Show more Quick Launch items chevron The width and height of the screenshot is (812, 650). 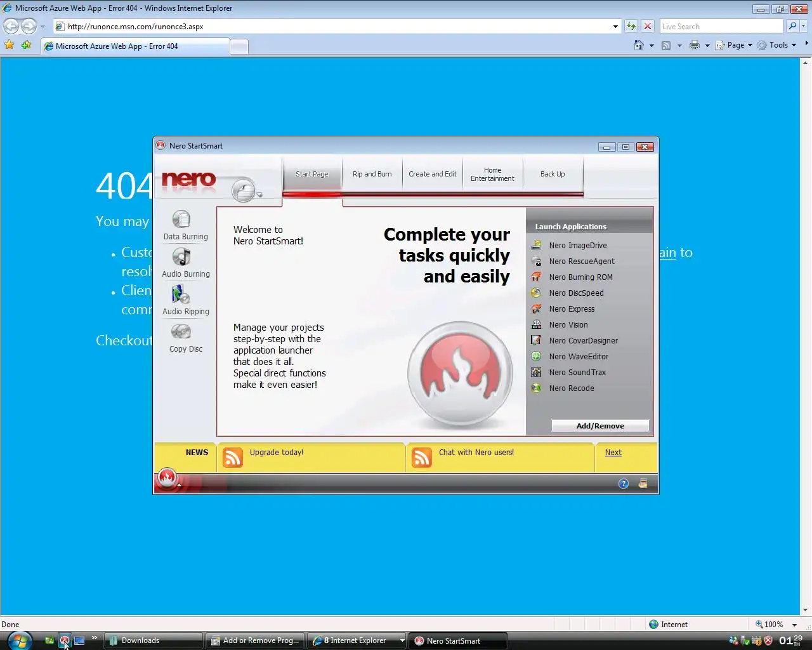pyautogui.click(x=95, y=637)
